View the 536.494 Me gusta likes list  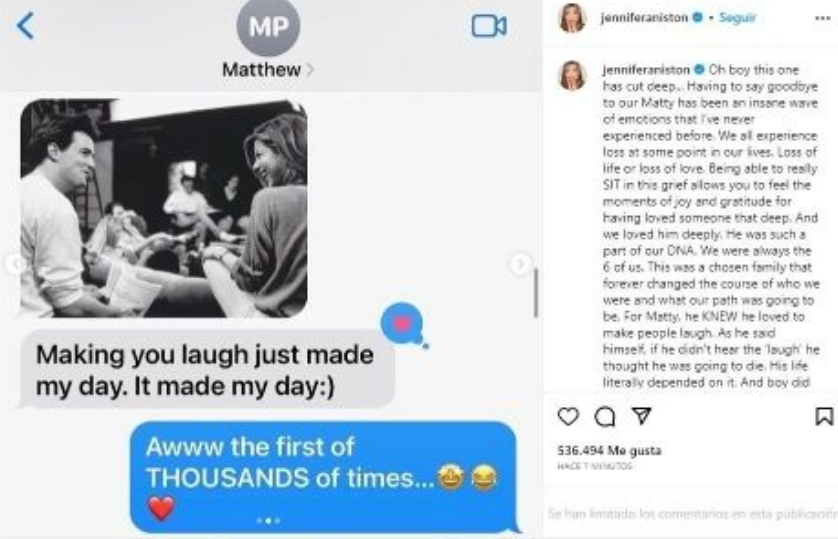(x=609, y=451)
